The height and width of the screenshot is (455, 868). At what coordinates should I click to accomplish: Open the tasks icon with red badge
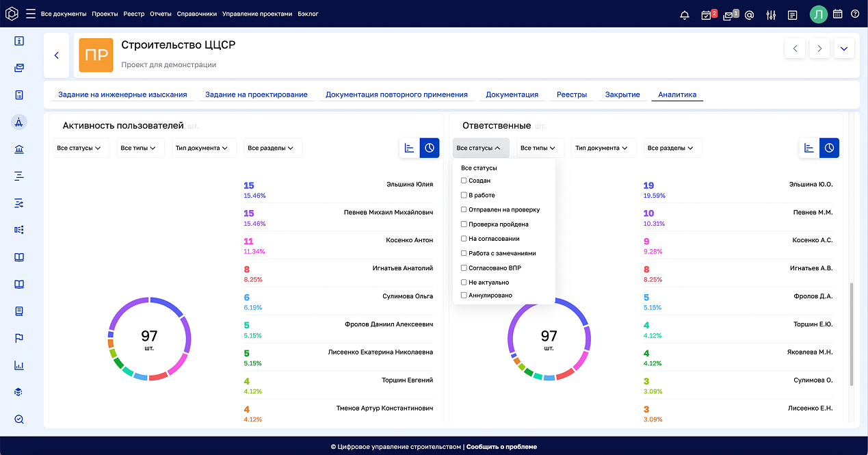point(707,14)
